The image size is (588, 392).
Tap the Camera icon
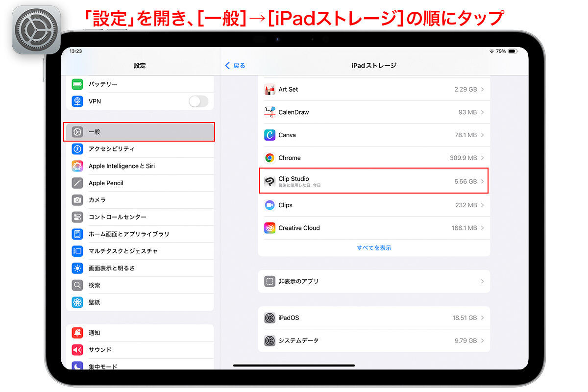(77, 200)
